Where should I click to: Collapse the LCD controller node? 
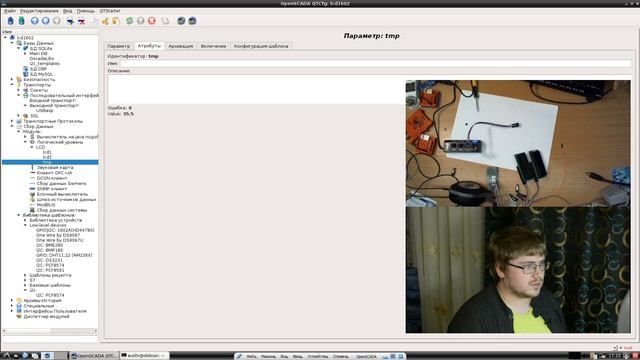point(31,147)
